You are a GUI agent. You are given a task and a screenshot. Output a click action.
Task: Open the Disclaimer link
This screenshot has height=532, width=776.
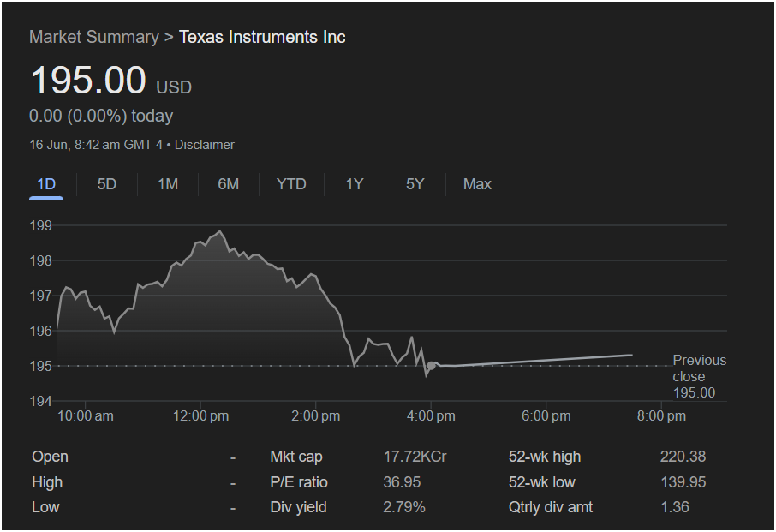click(205, 145)
